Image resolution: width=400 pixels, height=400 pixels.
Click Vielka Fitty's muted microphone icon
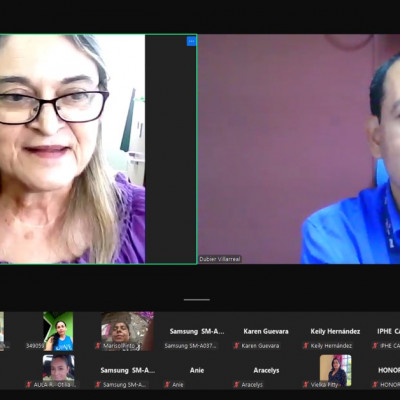pyautogui.click(x=306, y=385)
